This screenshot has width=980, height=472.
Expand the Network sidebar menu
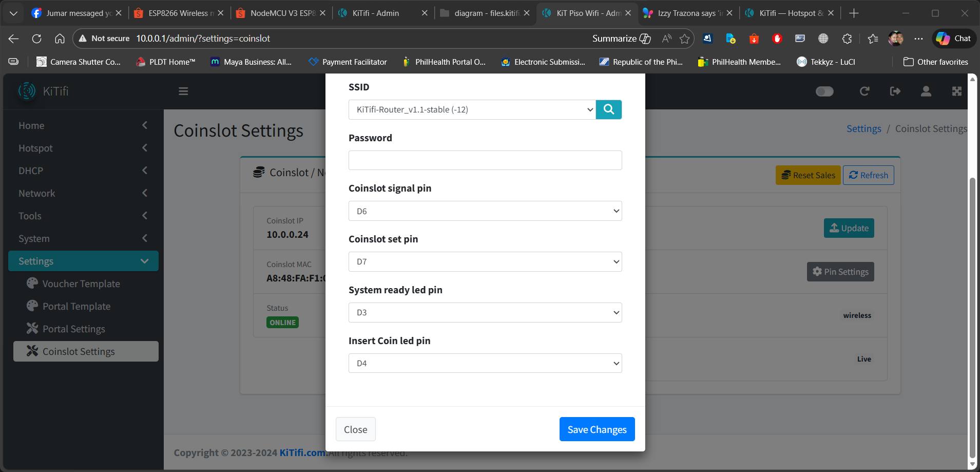click(x=83, y=193)
